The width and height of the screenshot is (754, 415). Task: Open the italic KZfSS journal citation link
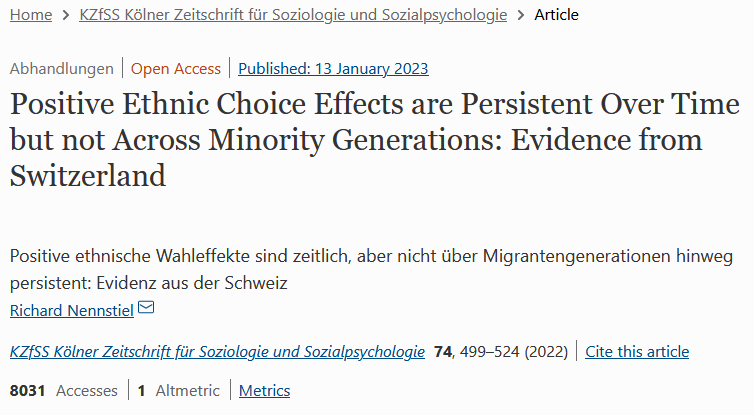[x=217, y=352]
